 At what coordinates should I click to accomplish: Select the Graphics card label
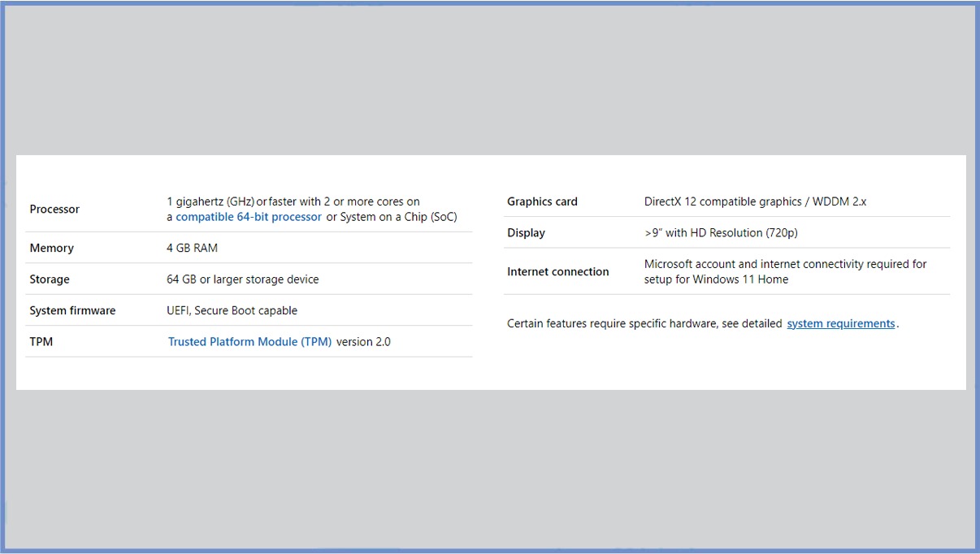542,201
